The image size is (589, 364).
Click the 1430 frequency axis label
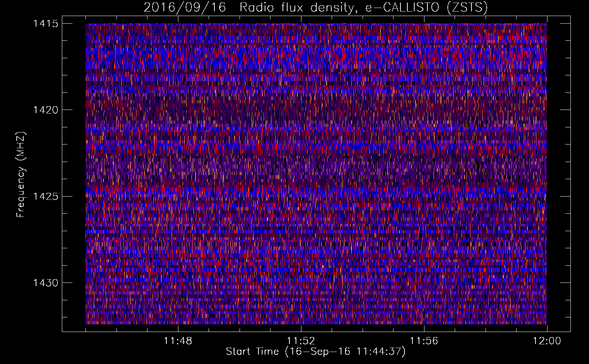pyautogui.click(x=46, y=283)
